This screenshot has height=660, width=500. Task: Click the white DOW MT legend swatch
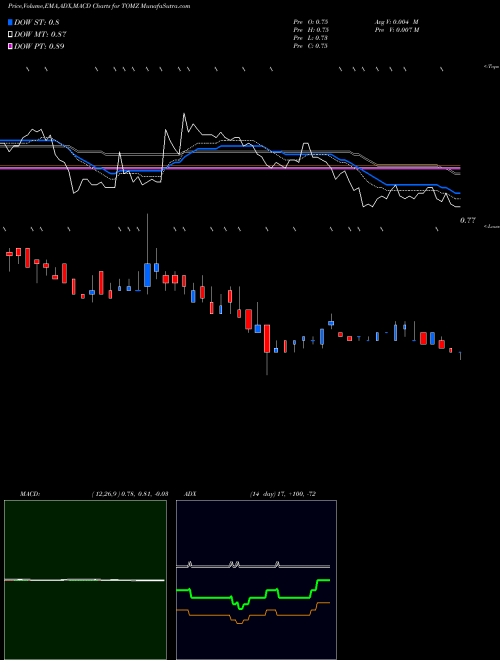(10, 35)
